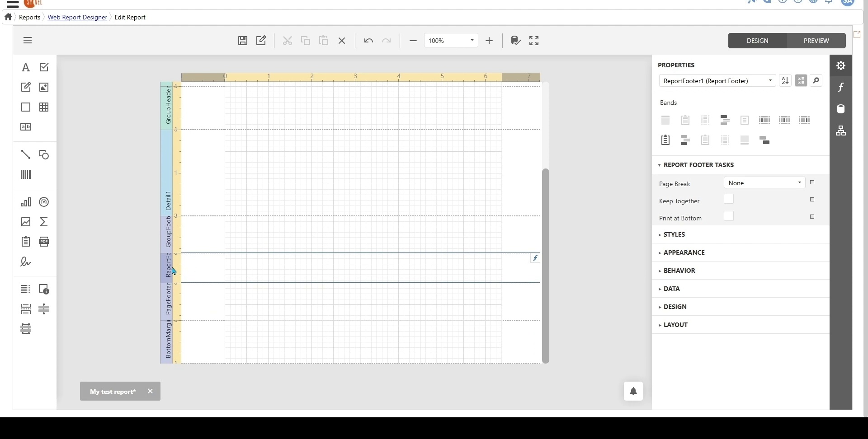The width and height of the screenshot is (868, 439).
Task: Click the Keep Together property marker square
Action: click(813, 200)
